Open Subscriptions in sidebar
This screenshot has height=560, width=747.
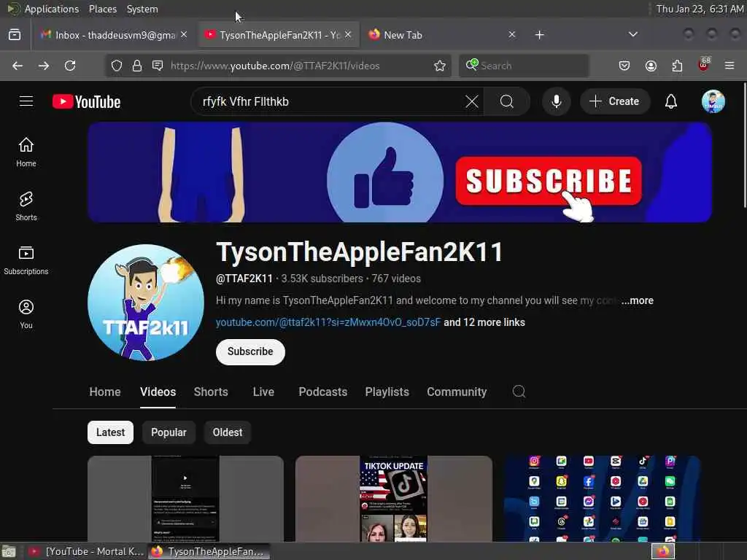[26, 260]
